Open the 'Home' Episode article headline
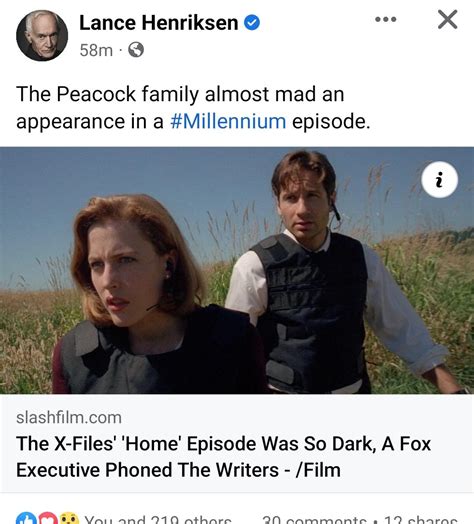The height and width of the screenshot is (524, 474). pyautogui.click(x=223, y=456)
